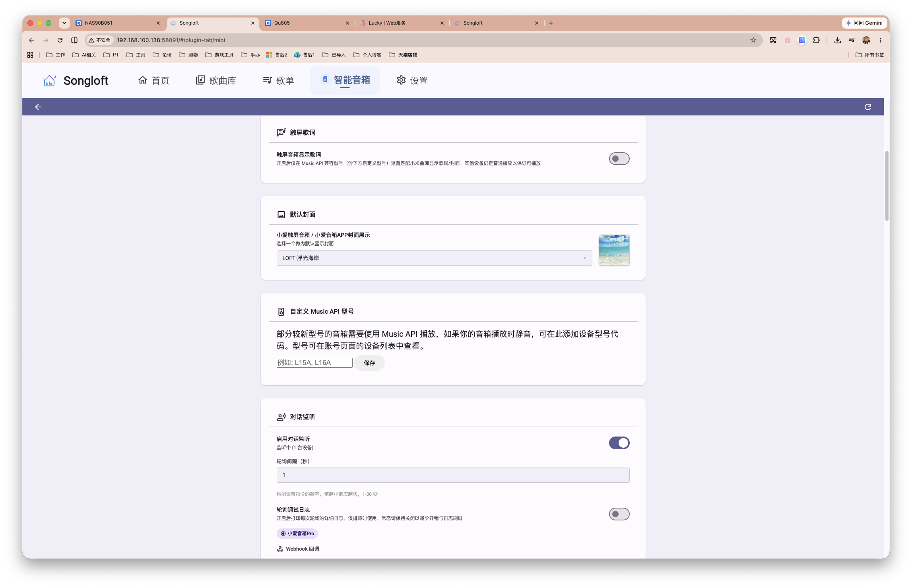
Task: Click the 问问 Gemini button
Action: click(x=864, y=23)
